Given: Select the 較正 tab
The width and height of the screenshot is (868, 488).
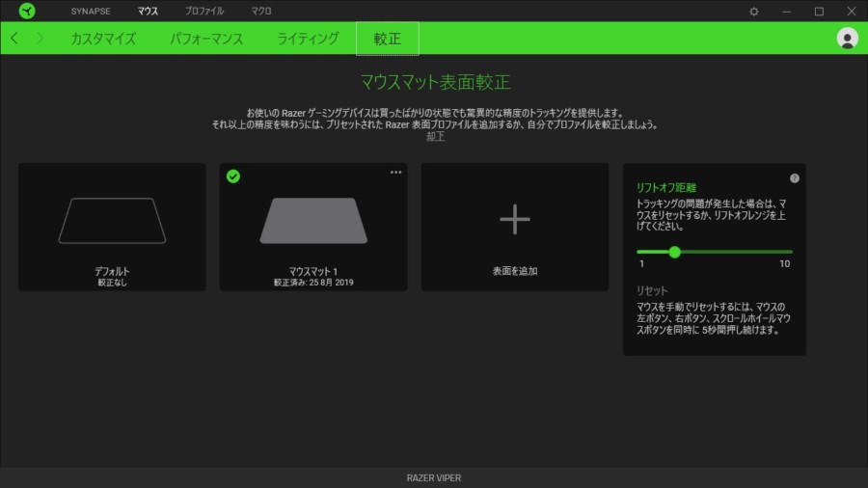Looking at the screenshot, I should coord(387,39).
